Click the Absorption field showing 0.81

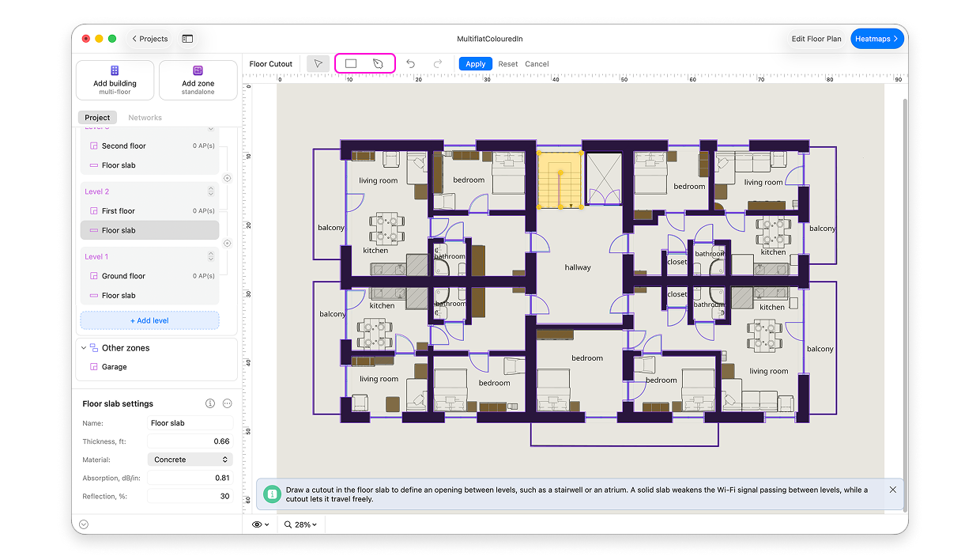tap(190, 478)
